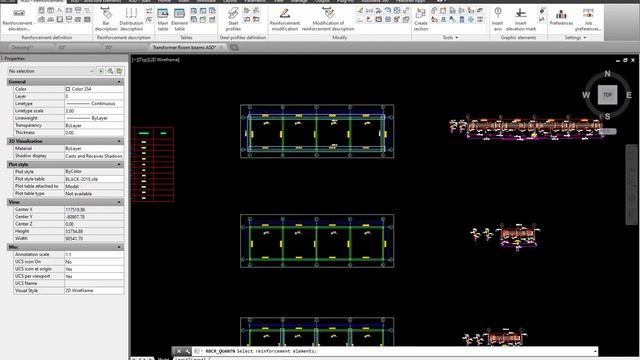This screenshot has width=640, height=360.
Task: Collapse the 3D Visualization section
Action: (119, 141)
